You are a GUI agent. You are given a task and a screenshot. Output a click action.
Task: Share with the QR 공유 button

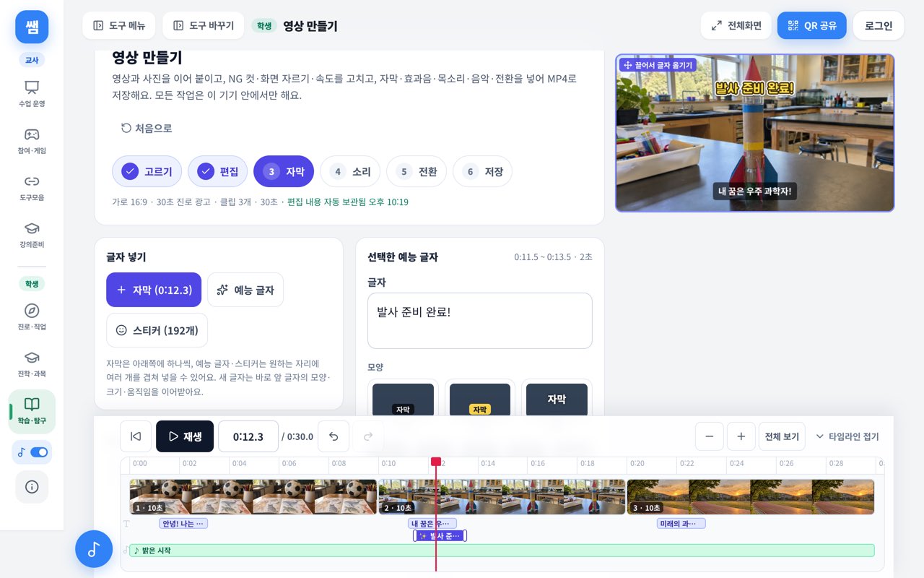tap(812, 26)
